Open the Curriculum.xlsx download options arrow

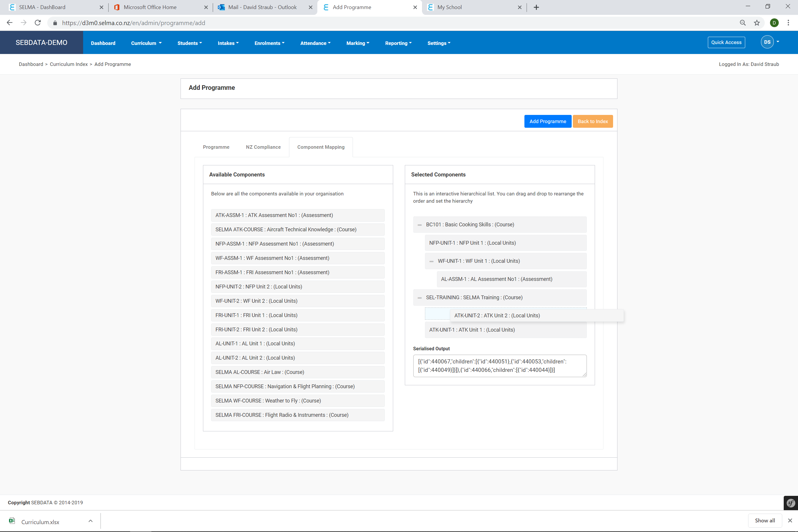91,521
